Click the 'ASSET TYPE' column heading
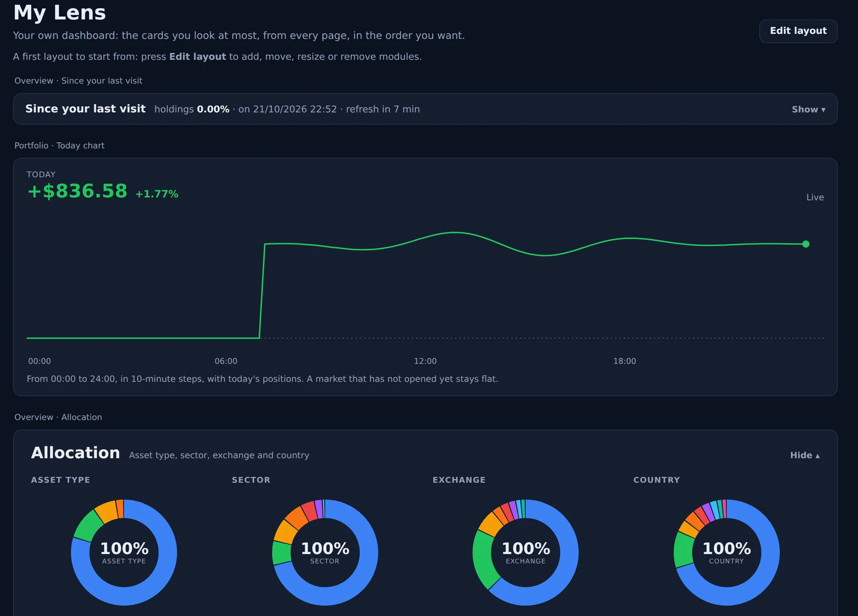This screenshot has height=616, width=858. [x=61, y=480]
